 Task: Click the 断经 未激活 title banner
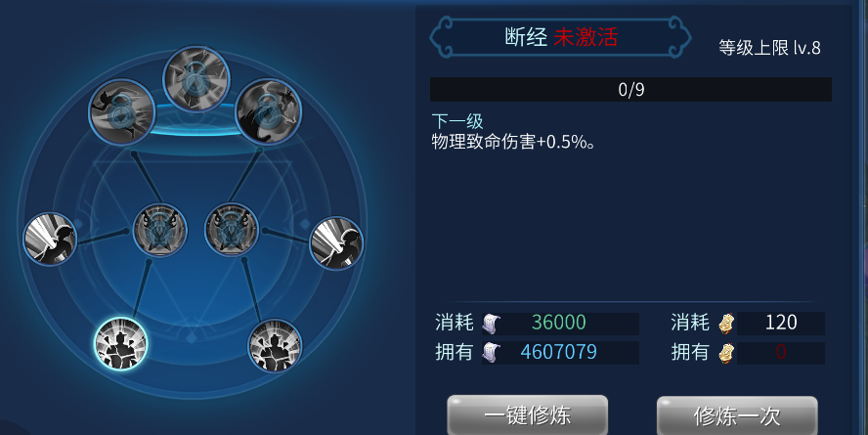[x=560, y=37]
